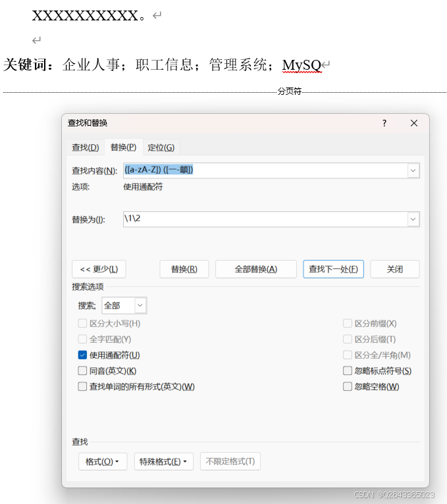Uncheck the 使用通配符(U) checkbox
The image size is (447, 504).
click(x=82, y=355)
